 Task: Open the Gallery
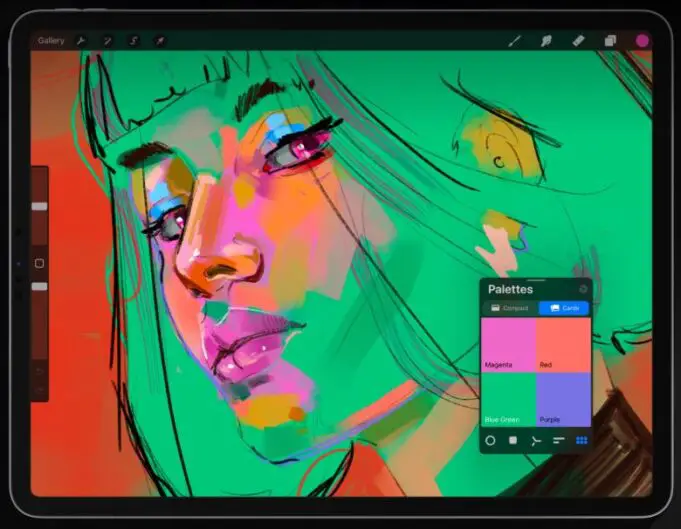pyautogui.click(x=51, y=40)
